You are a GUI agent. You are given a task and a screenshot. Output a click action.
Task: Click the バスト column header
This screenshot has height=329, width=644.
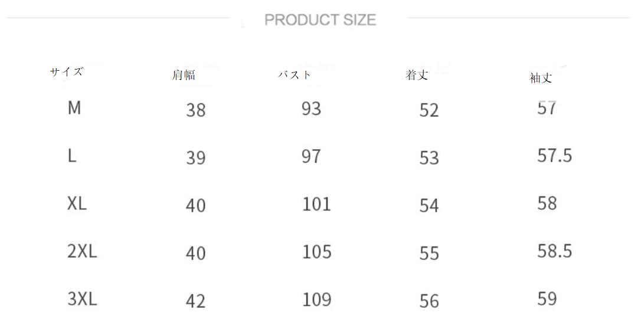pos(295,75)
